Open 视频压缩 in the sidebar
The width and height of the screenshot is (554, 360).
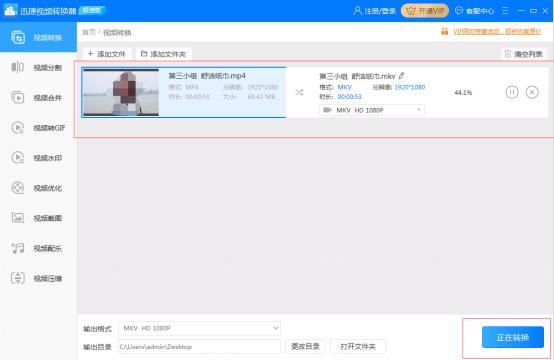click(38, 278)
